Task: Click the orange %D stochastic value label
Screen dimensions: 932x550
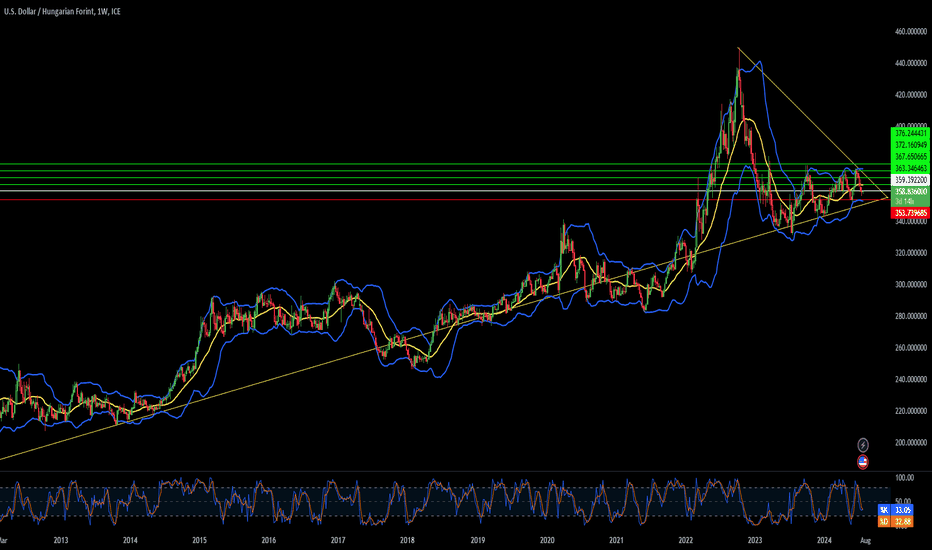Action: [896, 521]
